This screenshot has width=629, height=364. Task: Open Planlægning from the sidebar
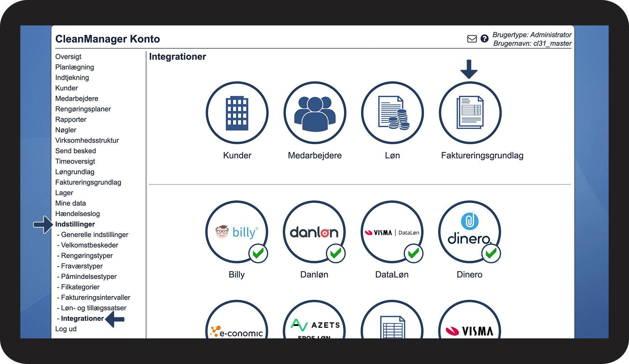click(x=75, y=67)
